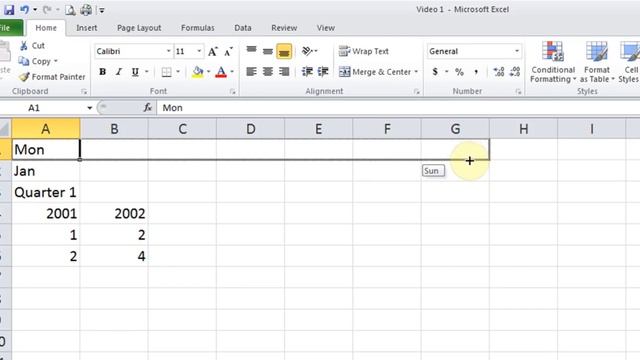Undo the last action

pyautogui.click(x=24, y=9)
